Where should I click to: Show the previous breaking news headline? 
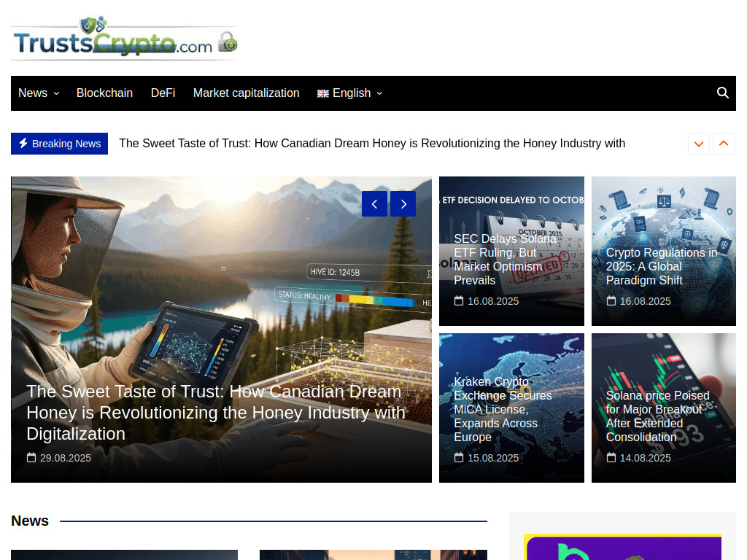(723, 144)
